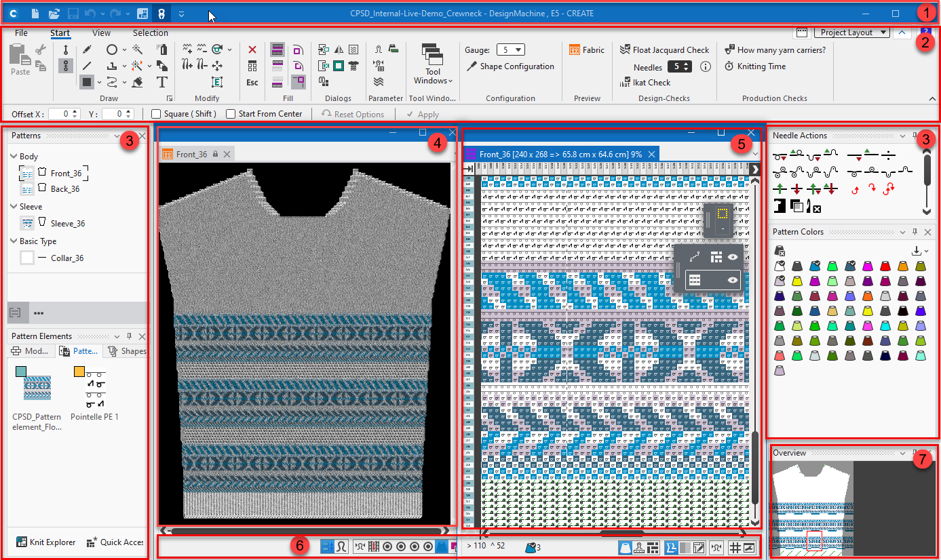Click the red X delete icon
Viewport: 941px width, 560px height.
(252, 49)
